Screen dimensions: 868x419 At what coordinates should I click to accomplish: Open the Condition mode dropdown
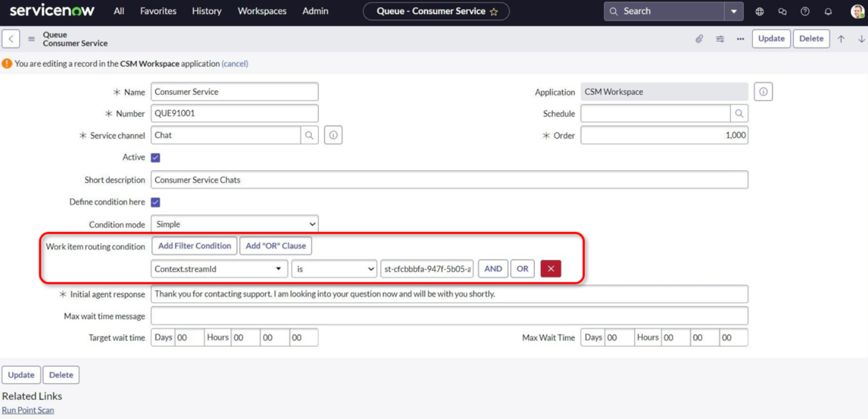[234, 223]
